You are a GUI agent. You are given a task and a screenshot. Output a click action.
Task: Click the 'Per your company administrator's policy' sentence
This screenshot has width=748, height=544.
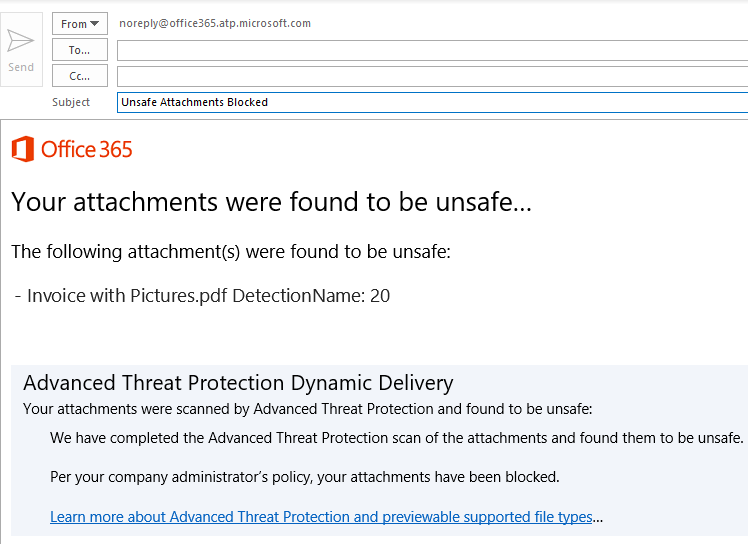point(305,477)
